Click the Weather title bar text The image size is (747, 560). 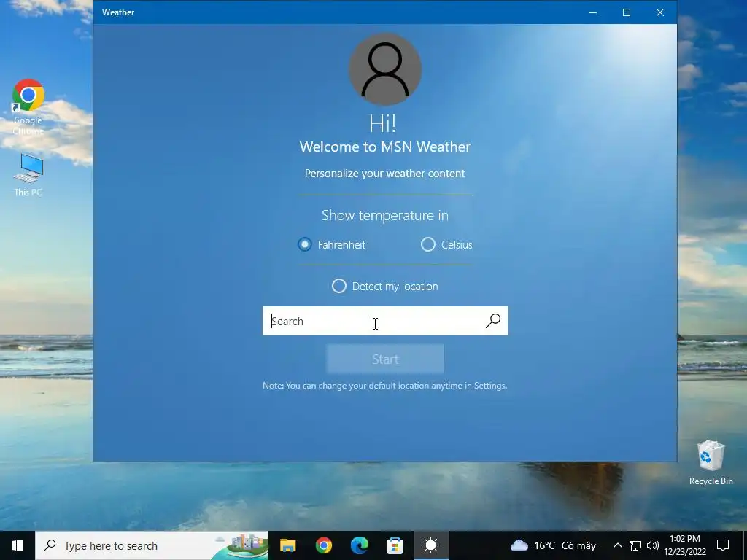click(118, 12)
